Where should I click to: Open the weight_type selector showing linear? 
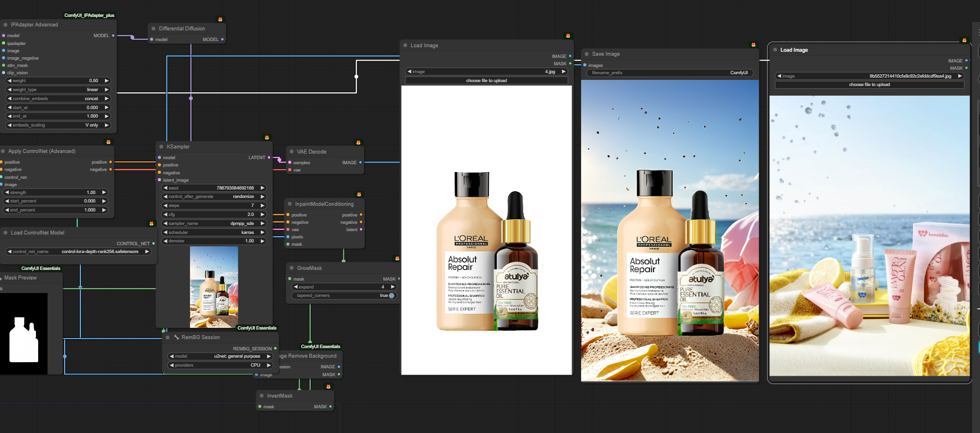[x=58, y=89]
